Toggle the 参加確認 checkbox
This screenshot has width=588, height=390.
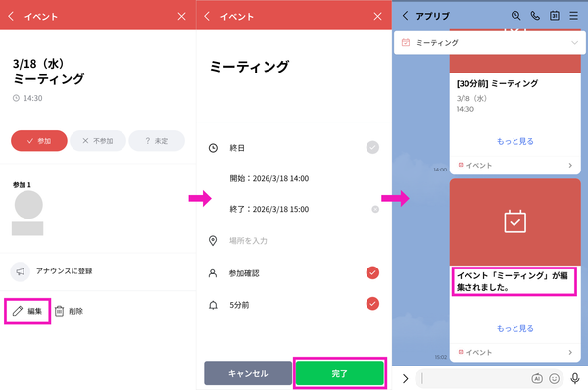click(x=372, y=273)
